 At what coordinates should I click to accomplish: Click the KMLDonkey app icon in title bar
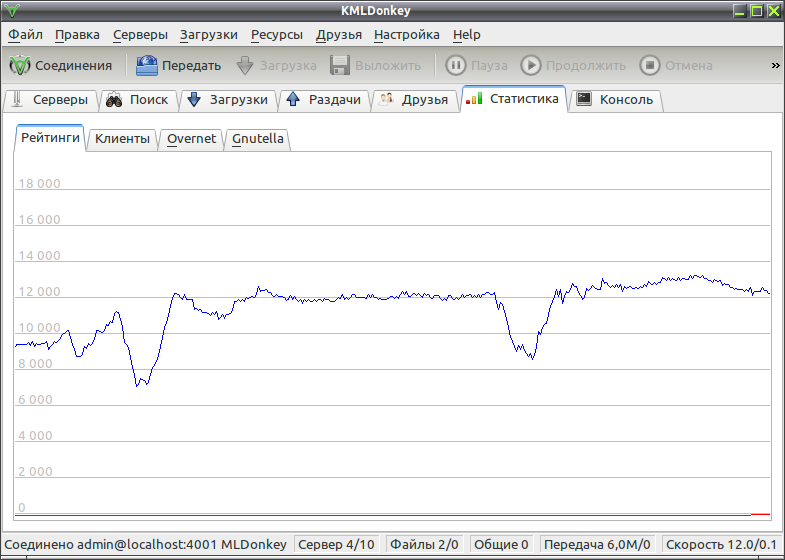coord(12,11)
